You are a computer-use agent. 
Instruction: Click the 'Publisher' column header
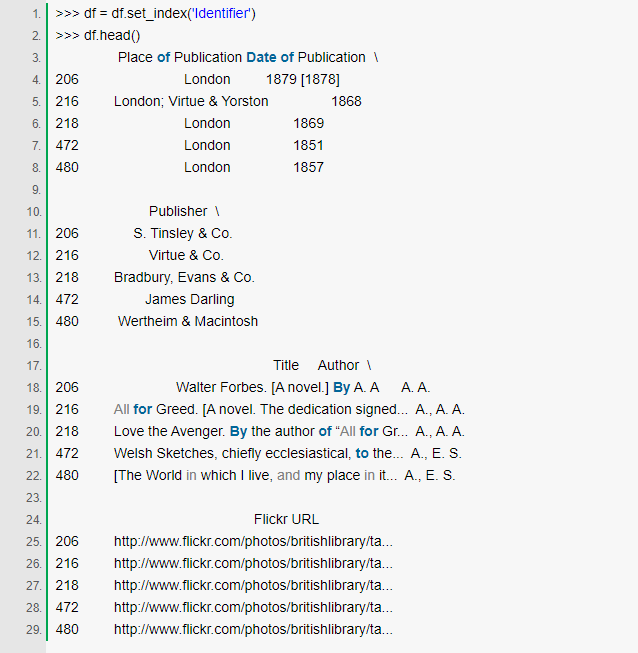coord(178,211)
